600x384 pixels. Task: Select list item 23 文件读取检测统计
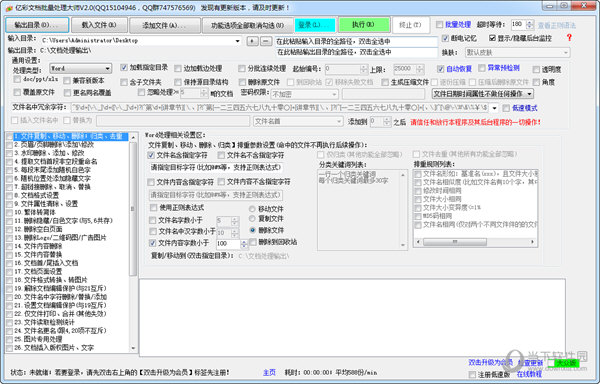point(45,322)
